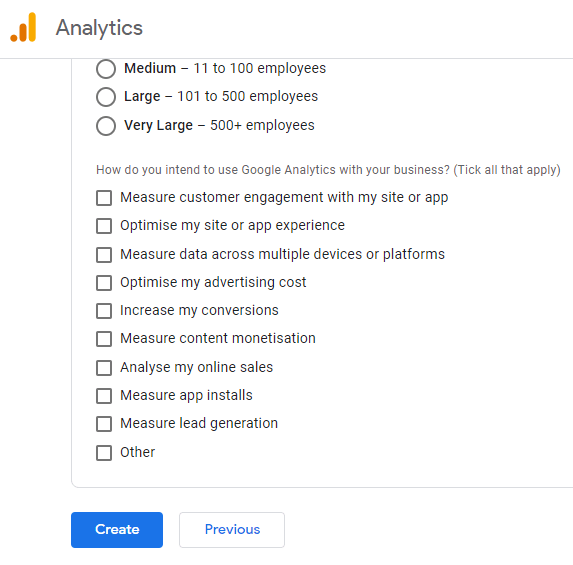The width and height of the screenshot is (573, 565).
Task: Tick Measure content monetisation checkbox
Action: [x=104, y=339]
